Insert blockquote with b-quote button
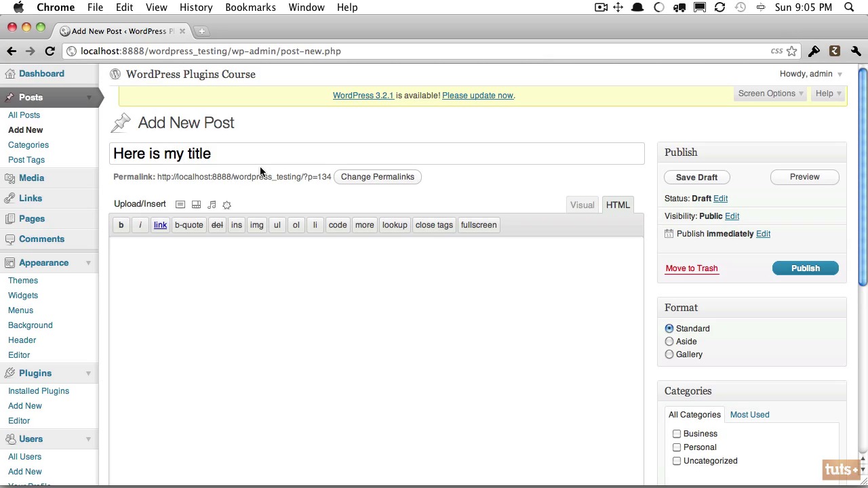 click(x=189, y=225)
